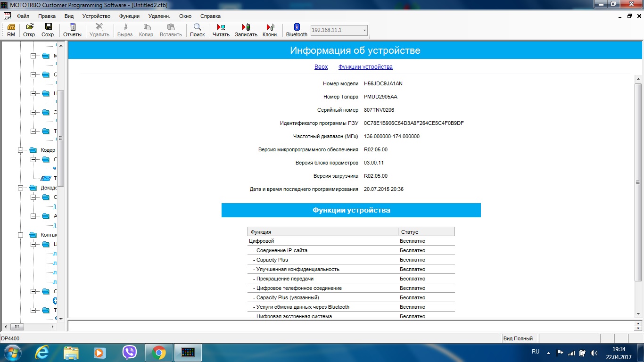Open the Функции menu
Screen dimensions: 644x362
coord(129,16)
